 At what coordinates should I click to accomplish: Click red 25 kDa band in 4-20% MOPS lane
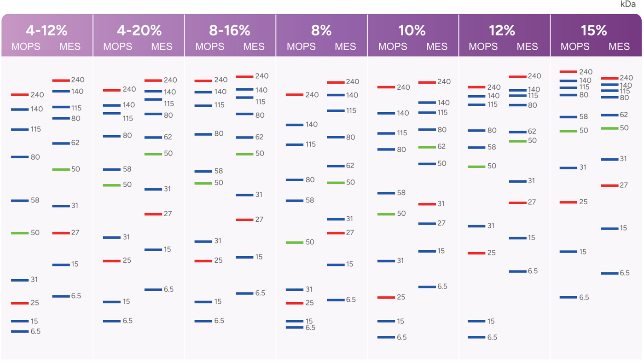(111, 261)
